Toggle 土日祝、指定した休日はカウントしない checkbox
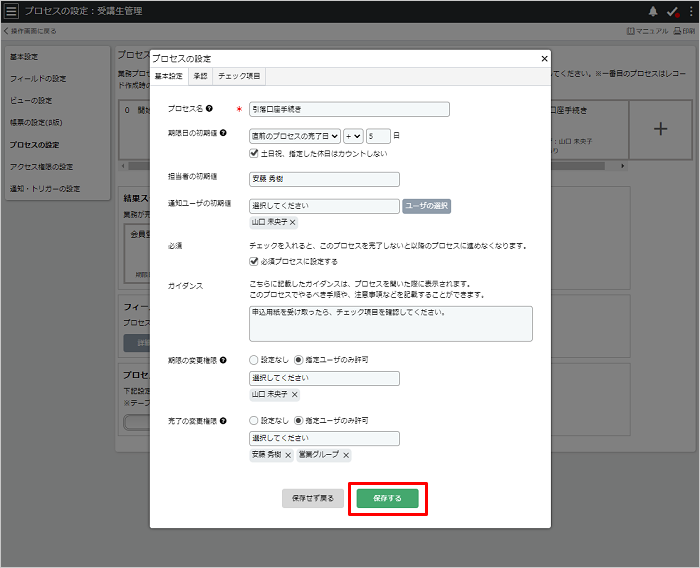The width and height of the screenshot is (700, 568). (x=254, y=153)
